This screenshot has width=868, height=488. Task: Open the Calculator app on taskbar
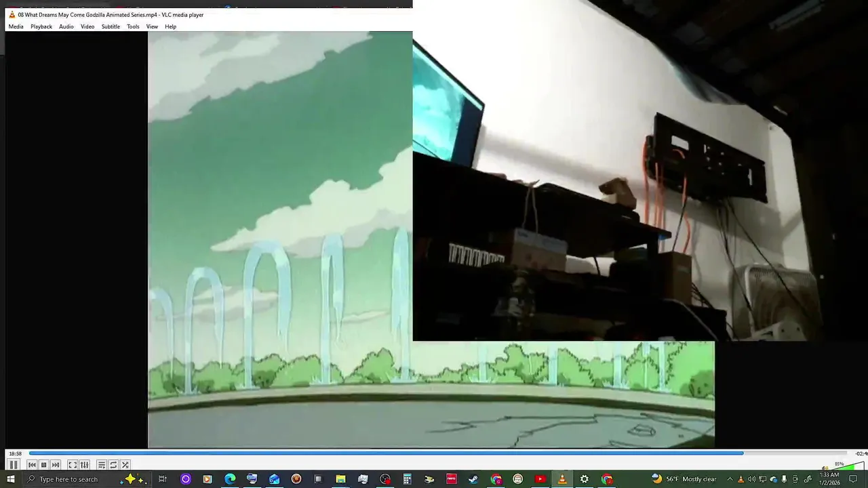pos(407,479)
